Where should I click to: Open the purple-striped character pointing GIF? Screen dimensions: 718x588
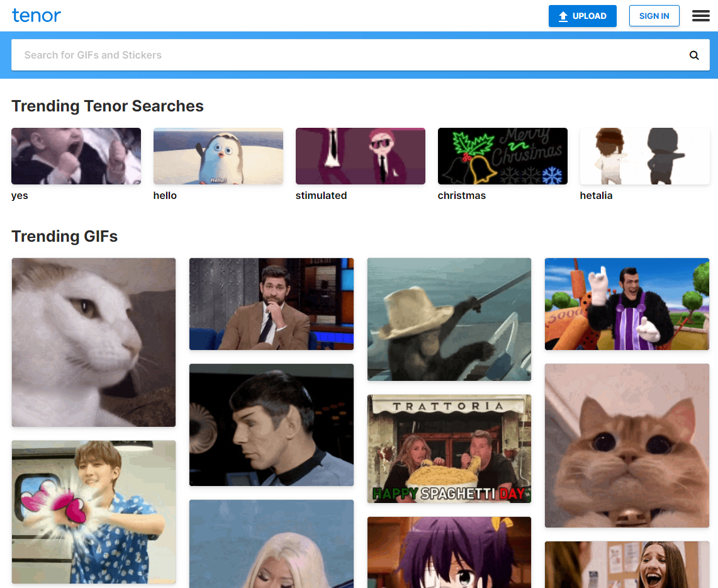[627, 304]
